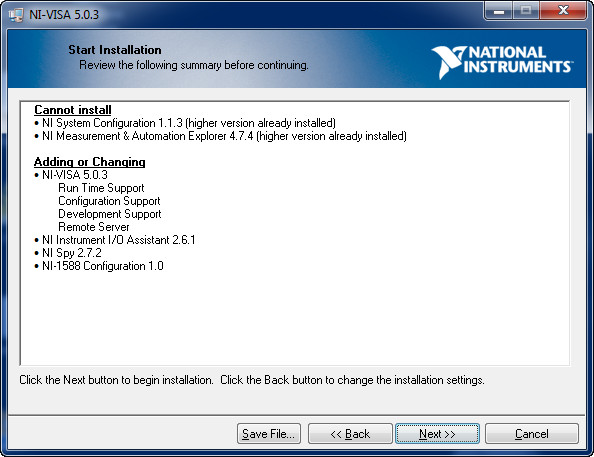The height and width of the screenshot is (457, 594).
Task: Close the NI-VISA 5.0.3 window
Action: point(563,11)
